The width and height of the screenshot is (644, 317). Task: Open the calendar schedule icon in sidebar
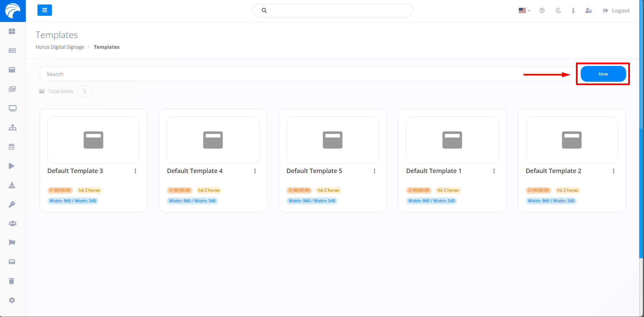pyautogui.click(x=12, y=147)
